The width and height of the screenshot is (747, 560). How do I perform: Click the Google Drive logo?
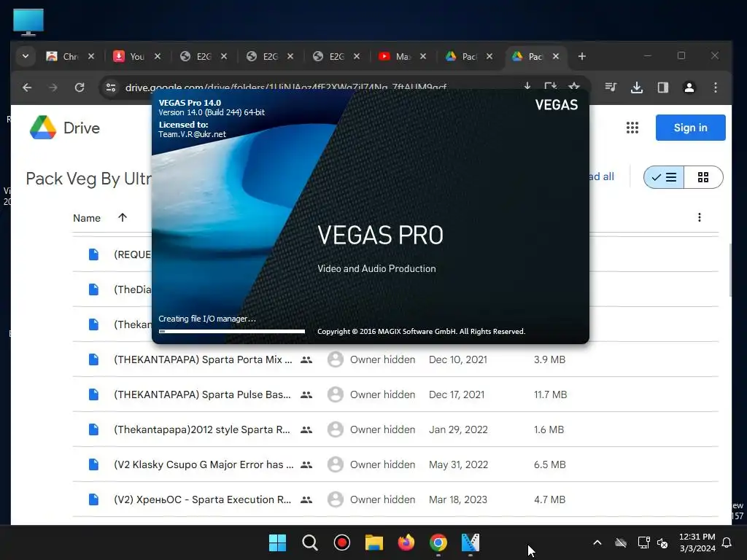(65, 128)
